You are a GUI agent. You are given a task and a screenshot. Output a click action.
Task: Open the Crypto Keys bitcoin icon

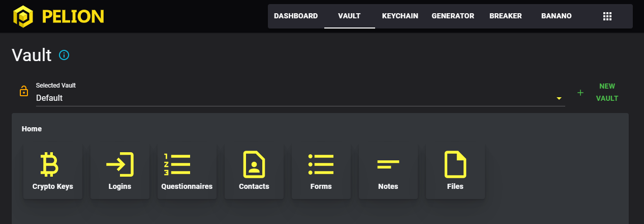pyautogui.click(x=49, y=164)
